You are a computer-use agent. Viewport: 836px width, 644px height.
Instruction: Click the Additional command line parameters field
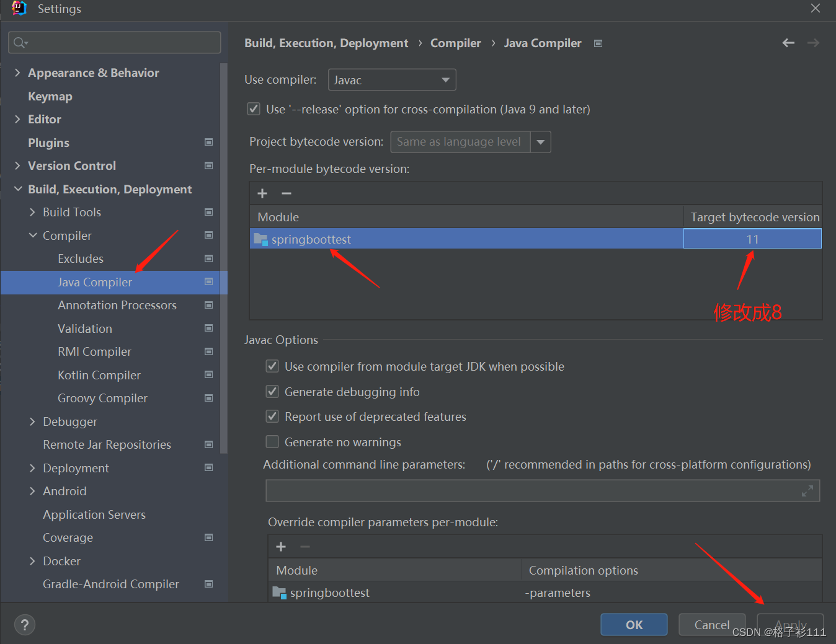(543, 490)
